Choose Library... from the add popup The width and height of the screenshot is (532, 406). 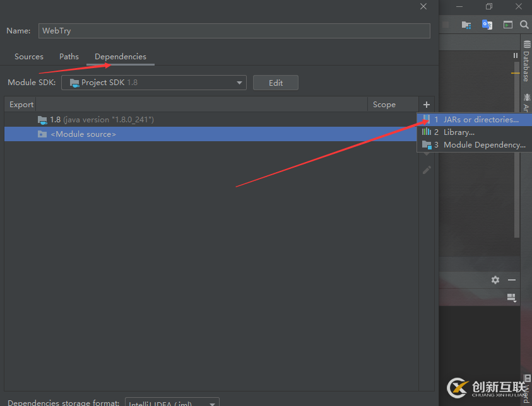click(x=475, y=132)
